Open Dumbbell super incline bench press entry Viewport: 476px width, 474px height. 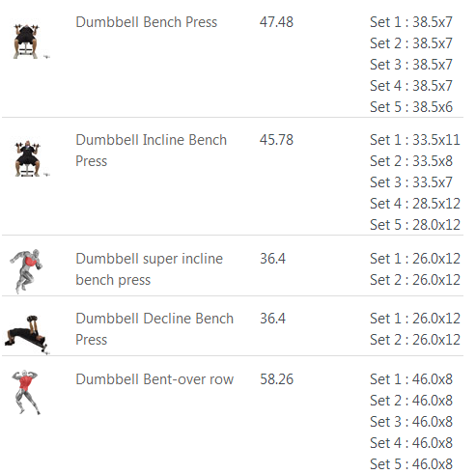pyautogui.click(x=149, y=269)
